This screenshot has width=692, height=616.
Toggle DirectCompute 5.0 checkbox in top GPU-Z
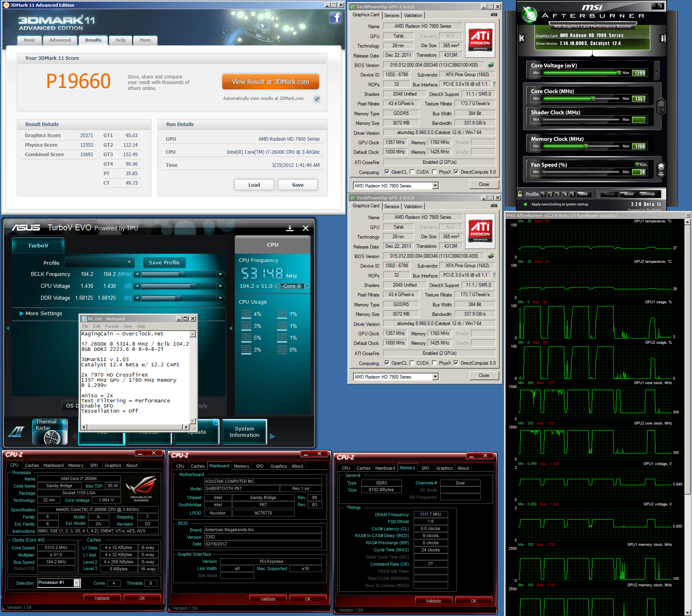click(456, 172)
